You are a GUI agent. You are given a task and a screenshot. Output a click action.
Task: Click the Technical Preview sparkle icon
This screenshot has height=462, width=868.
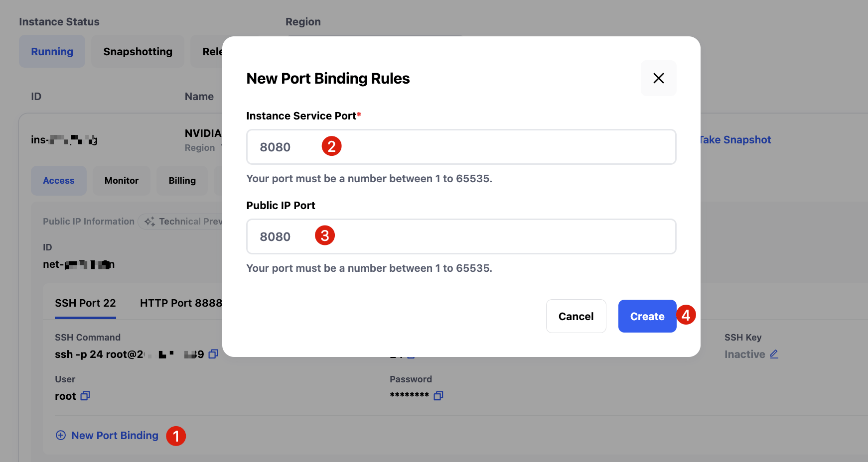[x=149, y=222]
